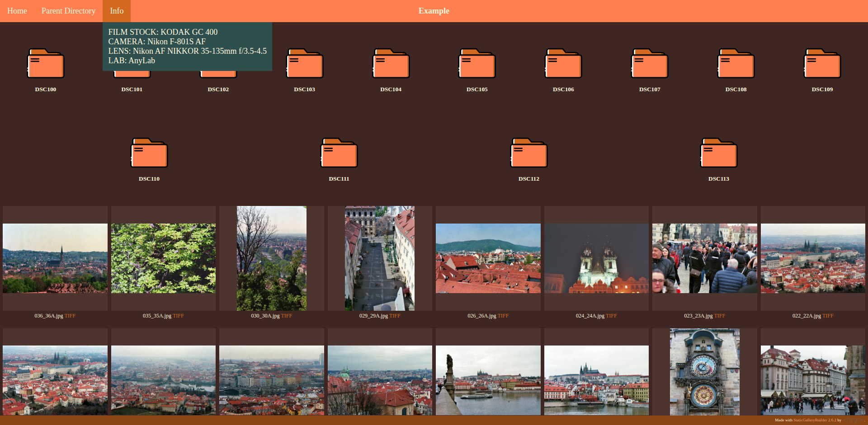The width and height of the screenshot is (868, 425).
Task: Open the DSC111 folder icon
Action: [339, 153]
